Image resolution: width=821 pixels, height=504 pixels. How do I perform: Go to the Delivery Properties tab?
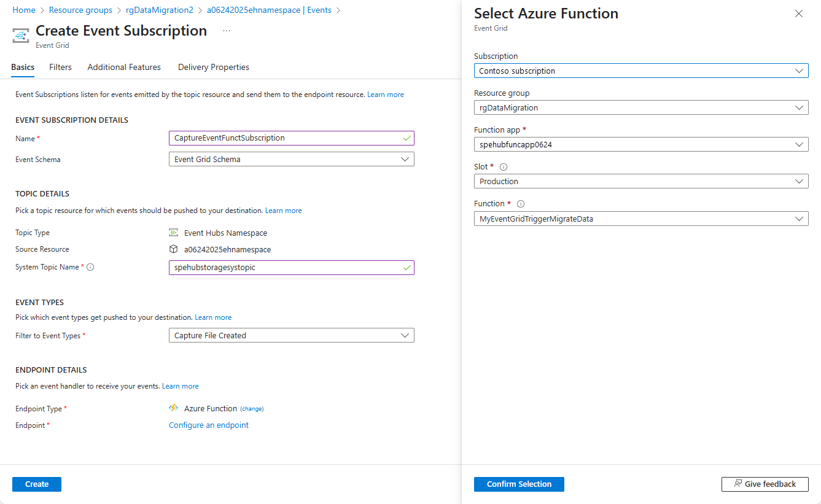tap(214, 68)
